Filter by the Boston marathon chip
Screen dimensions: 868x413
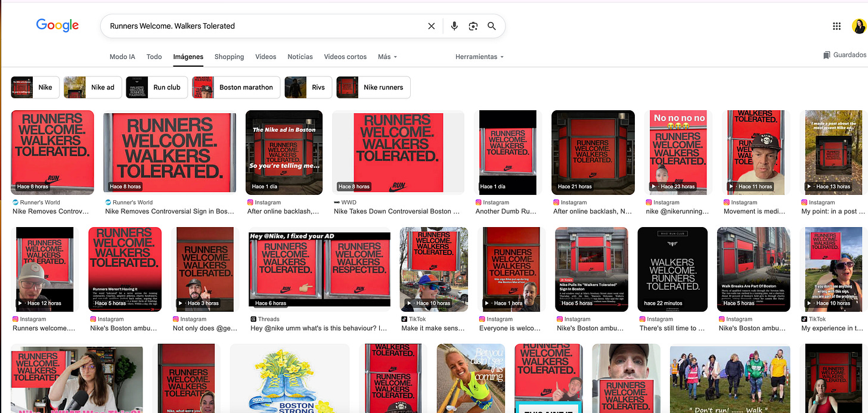click(x=236, y=87)
